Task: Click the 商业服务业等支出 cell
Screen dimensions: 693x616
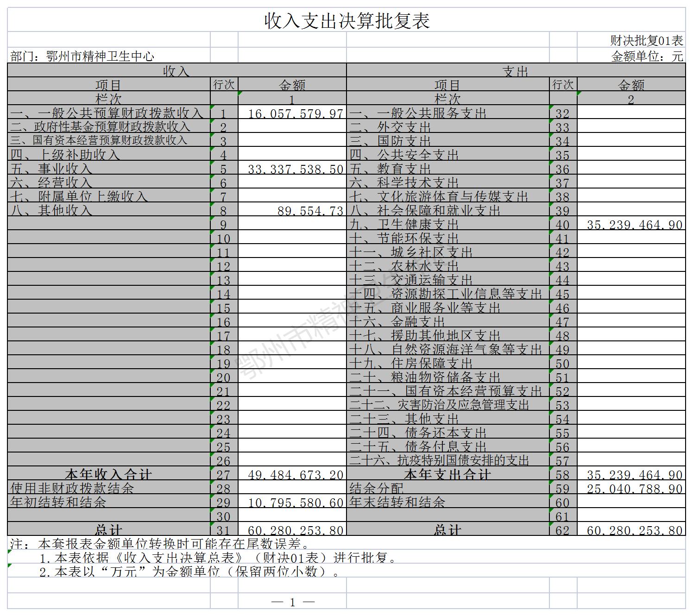Action: (x=448, y=307)
